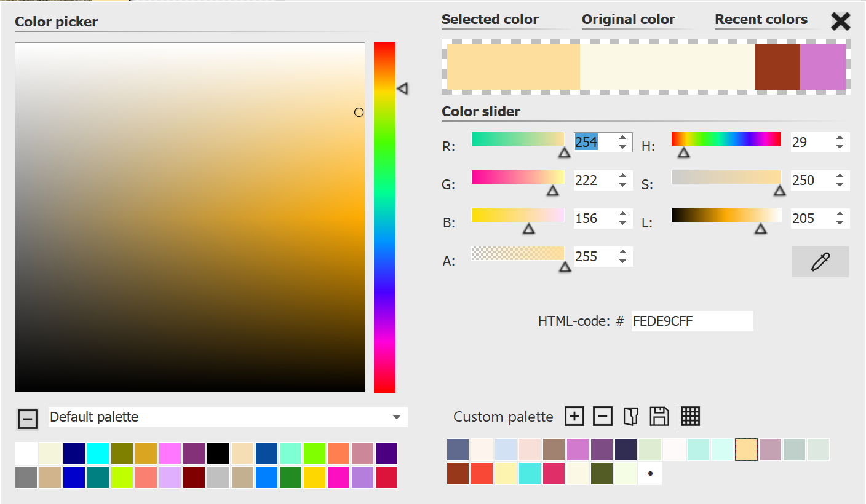866x504 pixels.
Task: Open the Default palette dropdown
Action: 396,417
